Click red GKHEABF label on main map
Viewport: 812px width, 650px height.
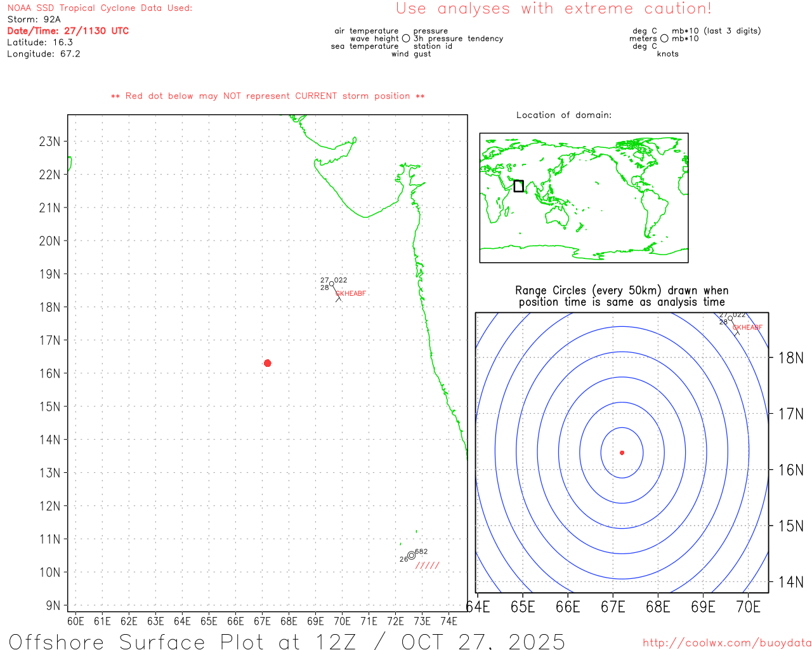point(351,293)
